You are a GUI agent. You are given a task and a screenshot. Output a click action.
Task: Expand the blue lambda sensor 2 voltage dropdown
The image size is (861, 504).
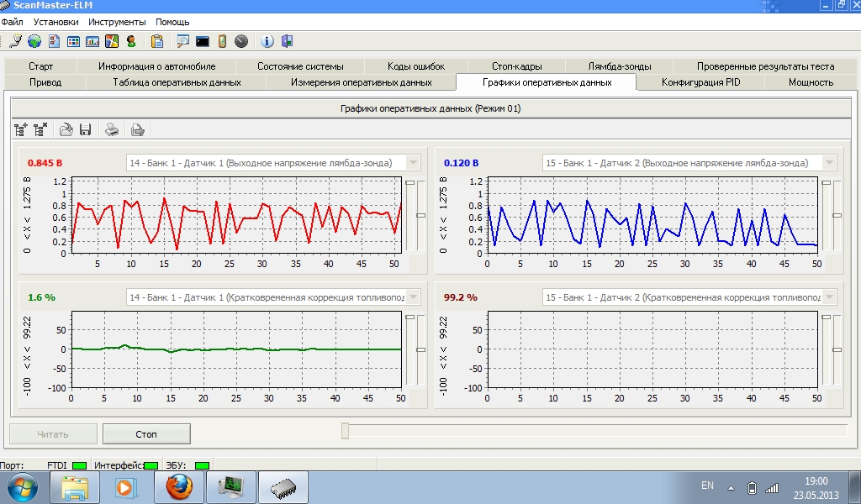point(829,163)
